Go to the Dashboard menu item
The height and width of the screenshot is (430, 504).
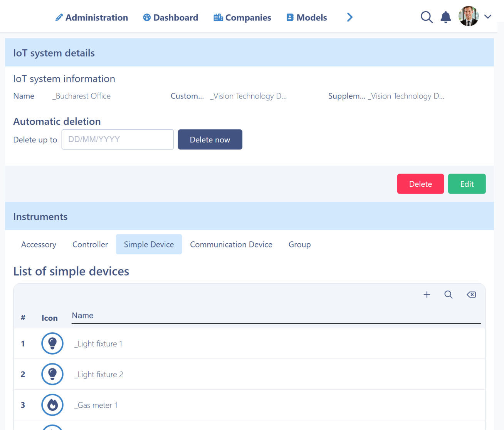171,18
